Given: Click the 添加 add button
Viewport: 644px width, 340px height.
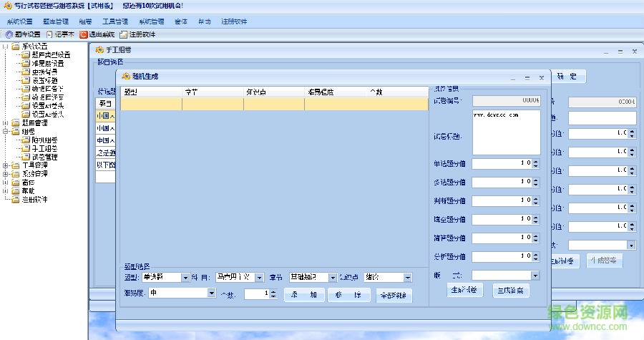Looking at the screenshot, I should (x=303, y=294).
